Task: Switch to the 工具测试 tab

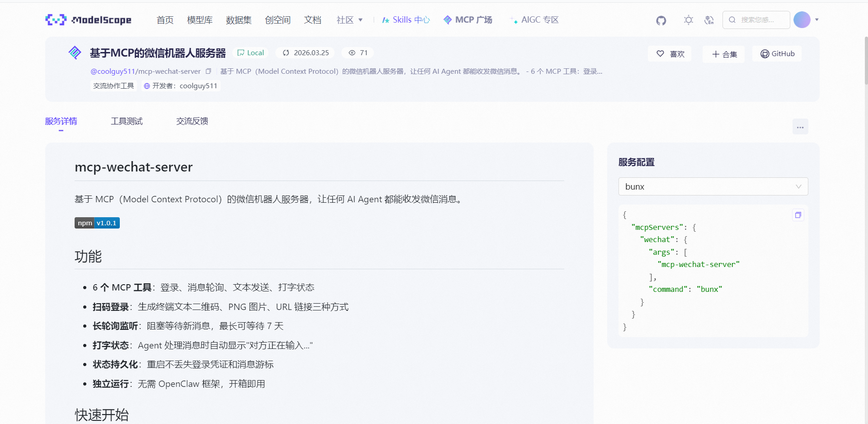Action: click(127, 121)
